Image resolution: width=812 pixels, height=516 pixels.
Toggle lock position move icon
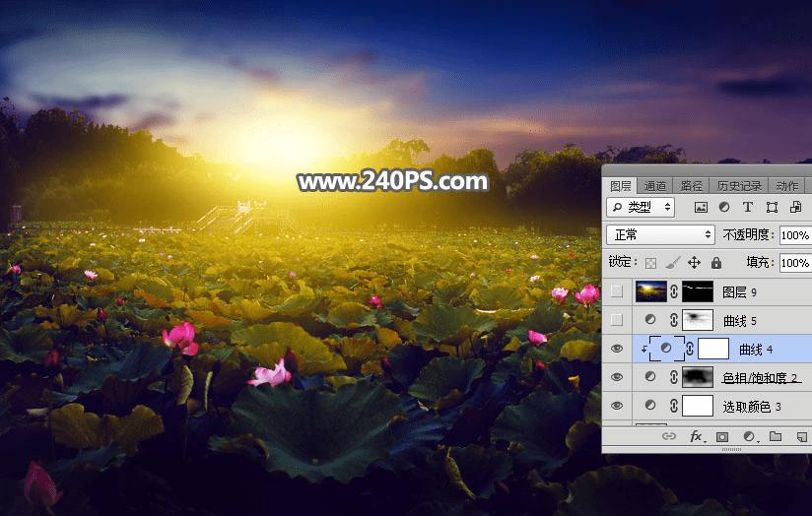[x=694, y=262]
